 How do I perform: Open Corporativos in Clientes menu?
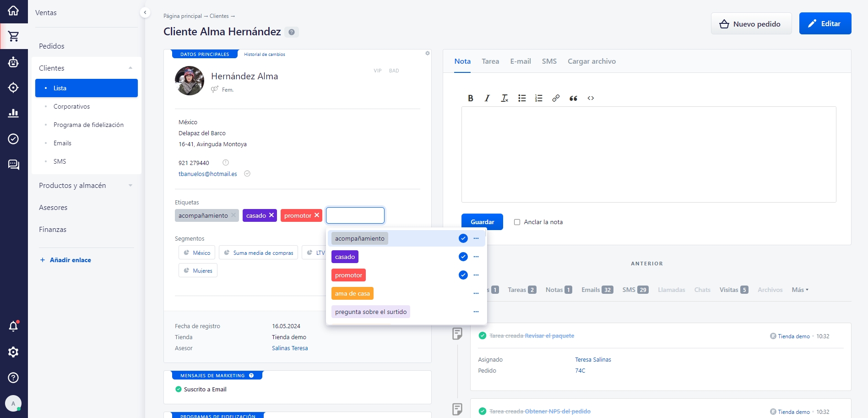point(72,106)
